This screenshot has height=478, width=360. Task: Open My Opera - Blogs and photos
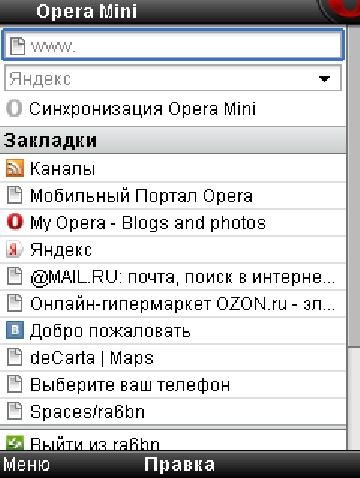tap(173, 223)
